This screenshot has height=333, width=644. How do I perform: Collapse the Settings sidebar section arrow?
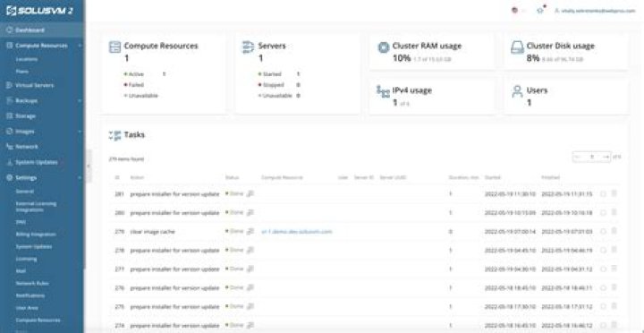80,177
